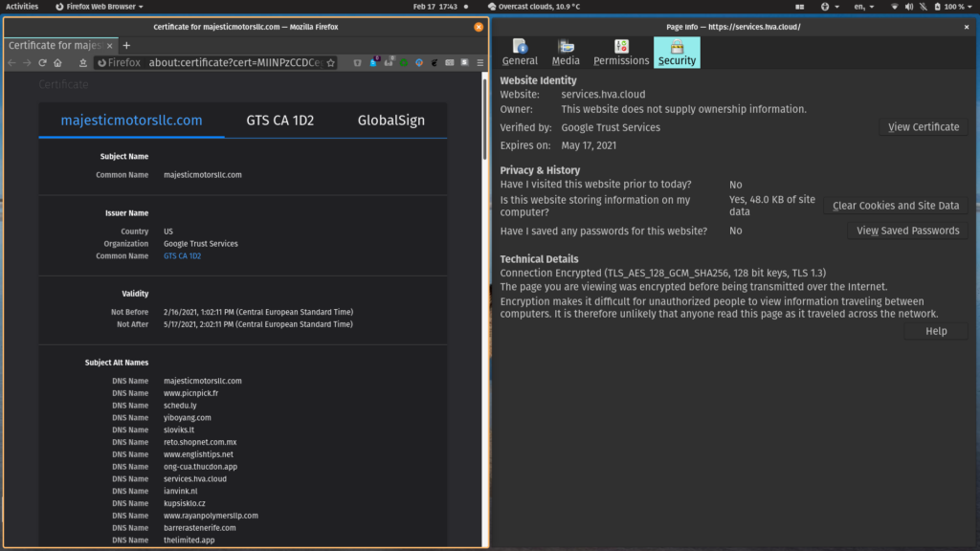Viewport: 980px width, 551px height.
Task: Select the majesticmotorsllc.com certificate tab
Action: pos(131,120)
